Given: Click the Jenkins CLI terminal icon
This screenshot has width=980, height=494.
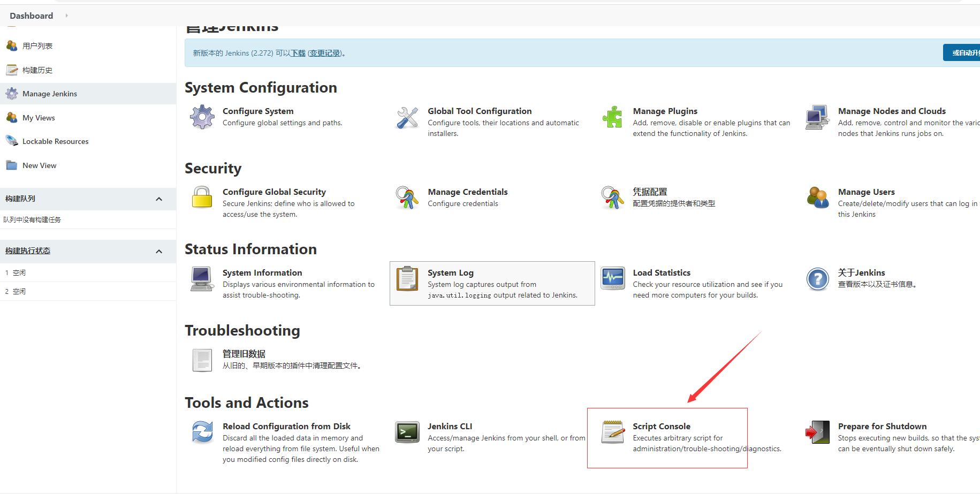Looking at the screenshot, I should [x=407, y=432].
